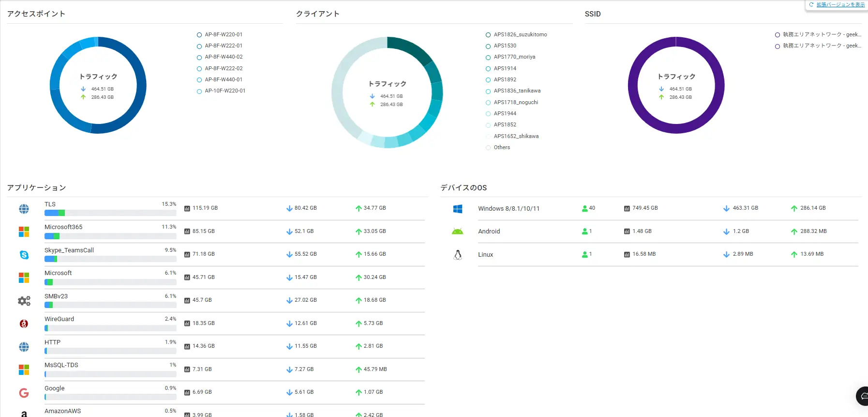Click the TLS globe application icon
The height and width of the screenshot is (417, 868).
tap(24, 209)
